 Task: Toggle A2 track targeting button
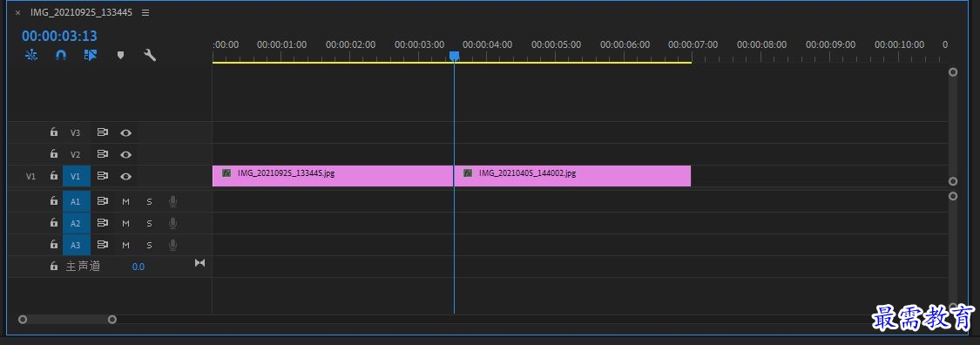[76, 223]
